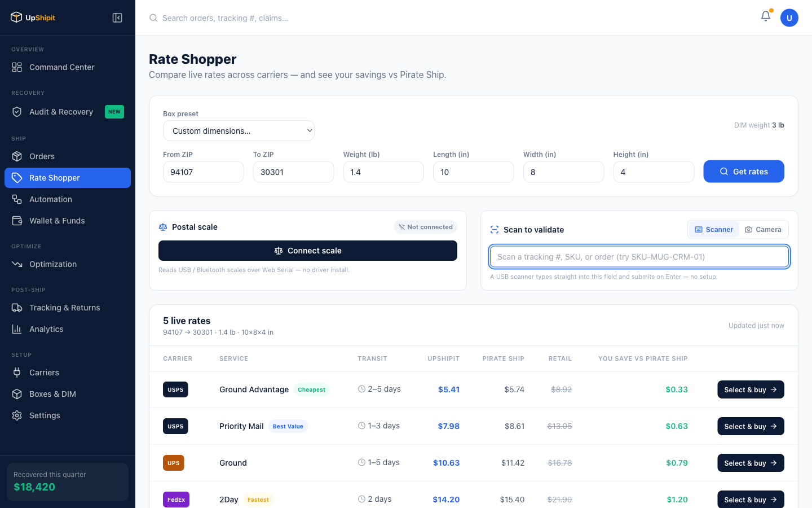Image resolution: width=812 pixels, height=508 pixels.
Task: Click the Best Value tag on Priority Mail
Action: [288, 426]
